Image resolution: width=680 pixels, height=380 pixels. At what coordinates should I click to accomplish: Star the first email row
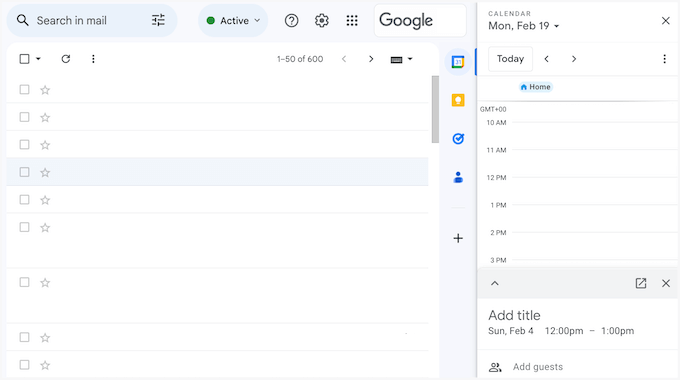click(45, 90)
